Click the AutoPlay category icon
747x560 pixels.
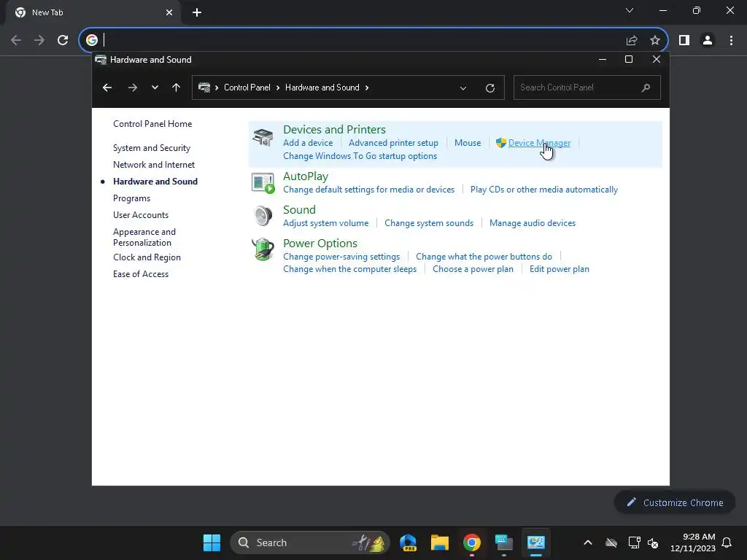tap(263, 183)
